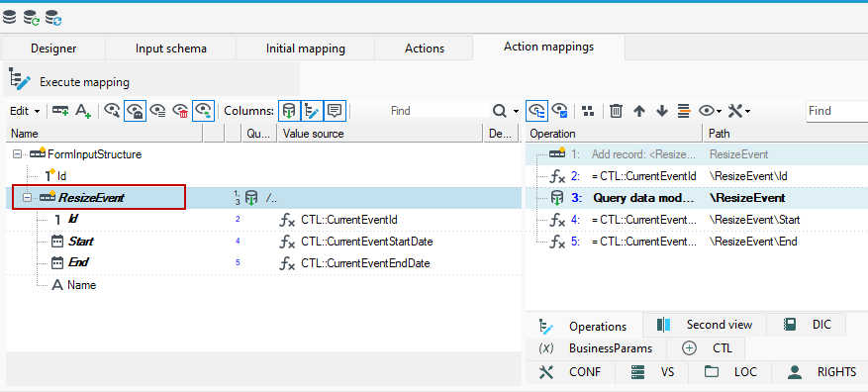Screen dimensions: 868x392
Task: Click the lines with orange highlight icon
Action: click(x=685, y=111)
